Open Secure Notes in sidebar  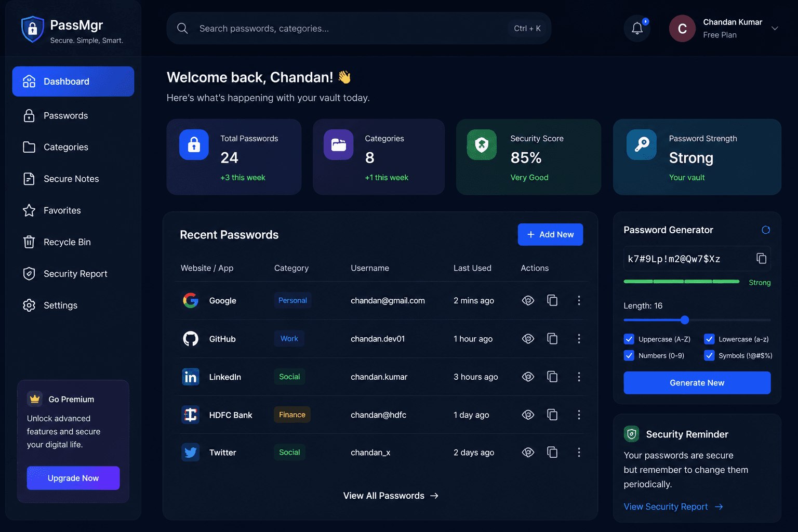[x=73, y=179]
